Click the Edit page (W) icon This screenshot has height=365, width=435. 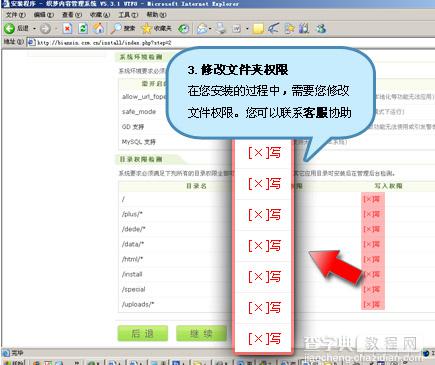click(x=236, y=29)
